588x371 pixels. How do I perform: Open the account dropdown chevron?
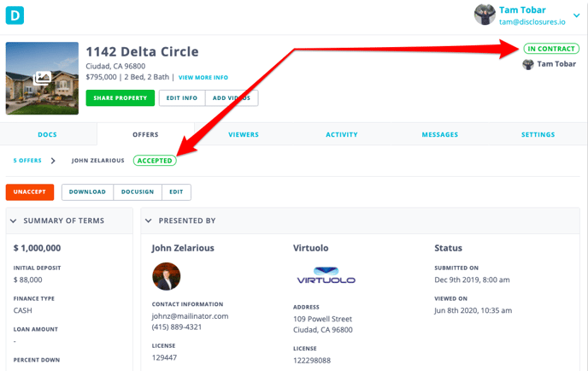pyautogui.click(x=576, y=15)
